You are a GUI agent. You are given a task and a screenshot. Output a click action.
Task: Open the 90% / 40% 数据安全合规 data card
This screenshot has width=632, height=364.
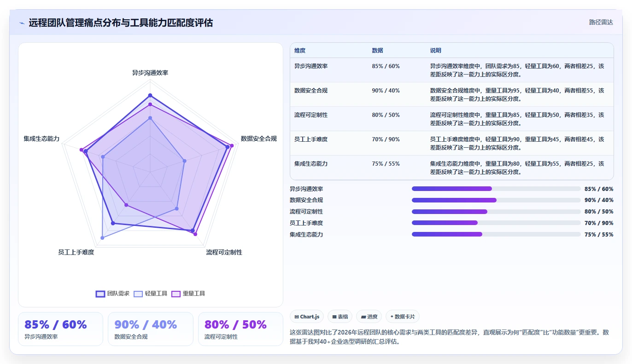(151, 329)
